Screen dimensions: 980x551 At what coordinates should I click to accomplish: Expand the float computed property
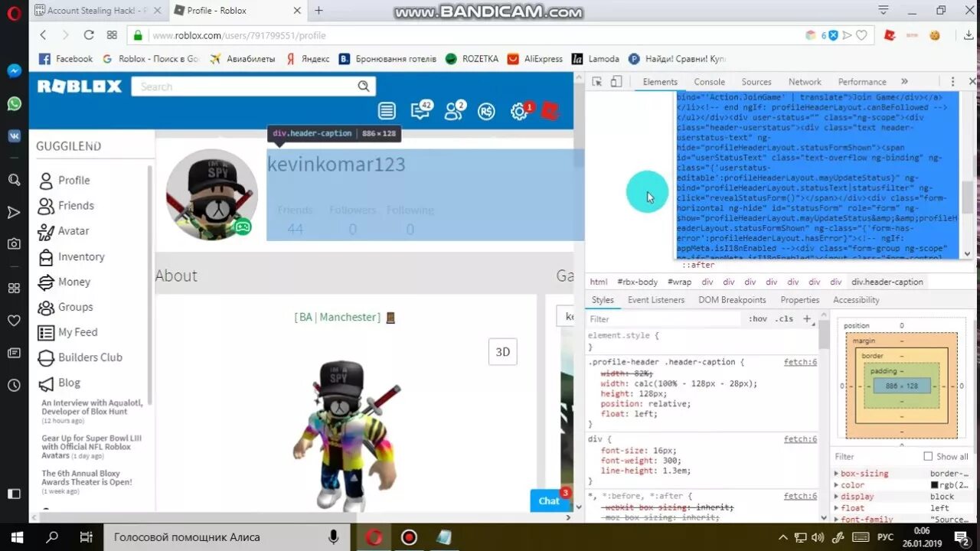836,508
